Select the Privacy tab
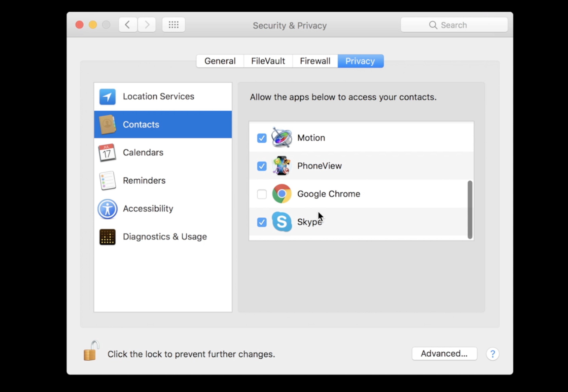This screenshot has height=392, width=568. point(360,61)
